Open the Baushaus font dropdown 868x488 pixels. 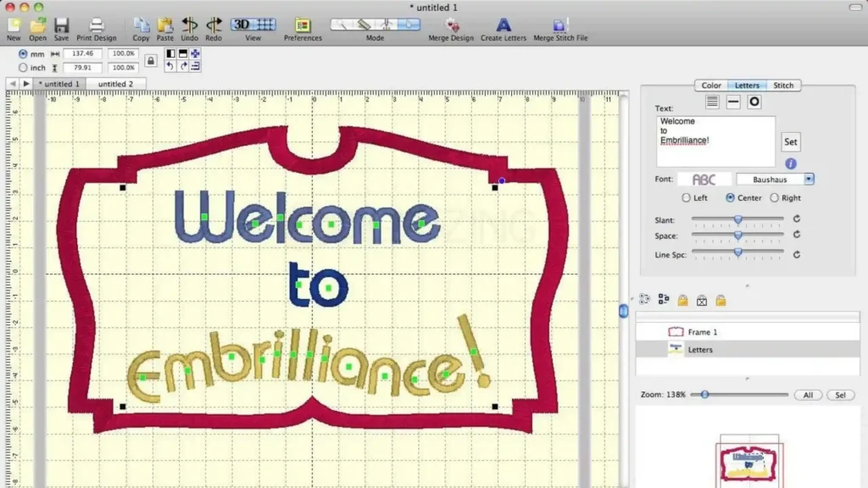775,180
